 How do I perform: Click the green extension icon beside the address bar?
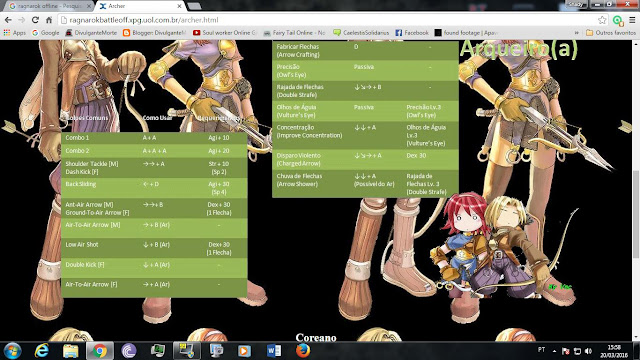[x=618, y=20]
